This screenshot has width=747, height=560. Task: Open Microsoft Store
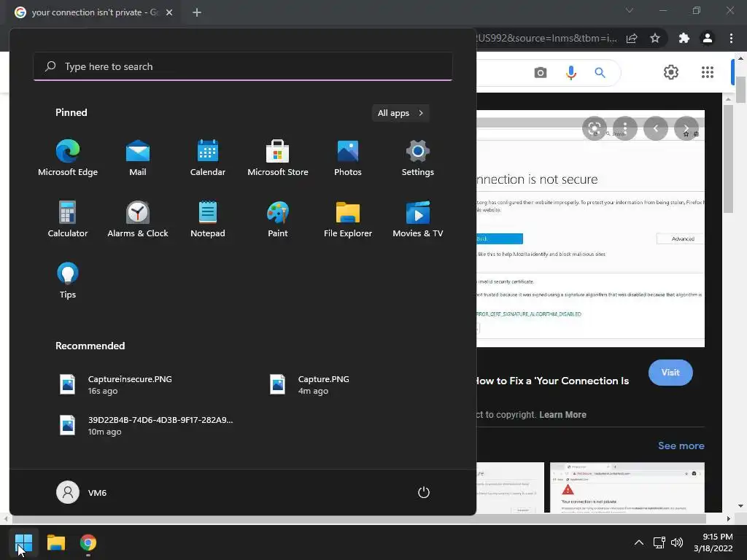(x=278, y=158)
